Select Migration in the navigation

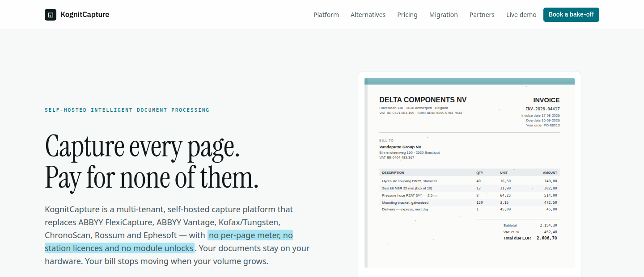pyautogui.click(x=444, y=15)
